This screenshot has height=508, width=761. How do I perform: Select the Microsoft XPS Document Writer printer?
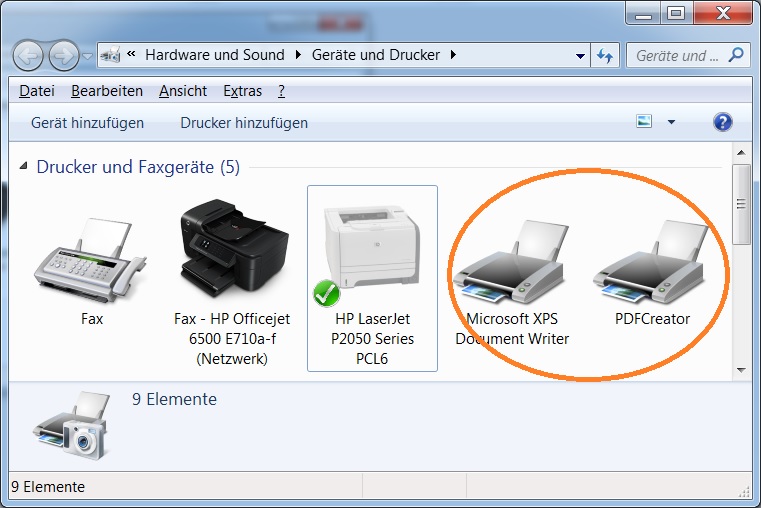pos(510,262)
